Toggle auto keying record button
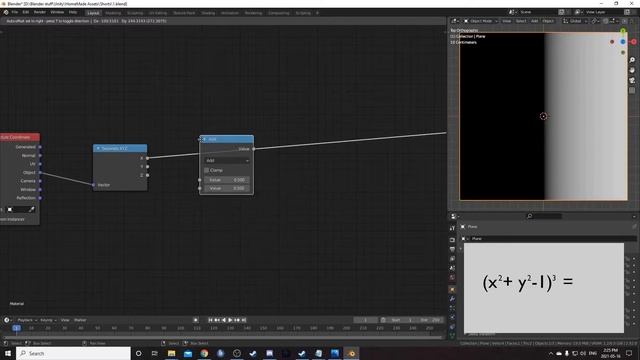Screen dimensions: 640x360 (196, 320)
